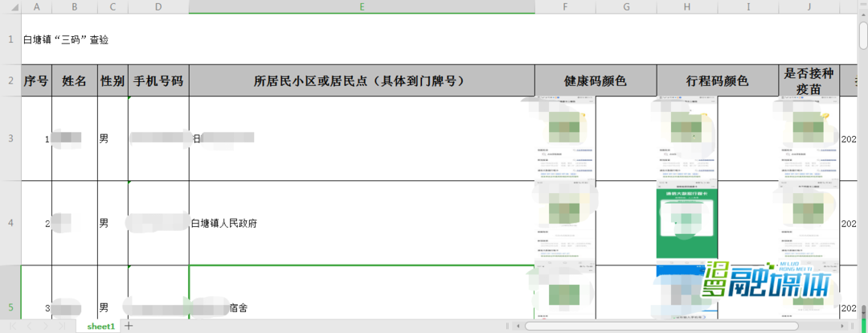
Task: Select the 是否接种疫苗 header cell
Action: point(809,81)
